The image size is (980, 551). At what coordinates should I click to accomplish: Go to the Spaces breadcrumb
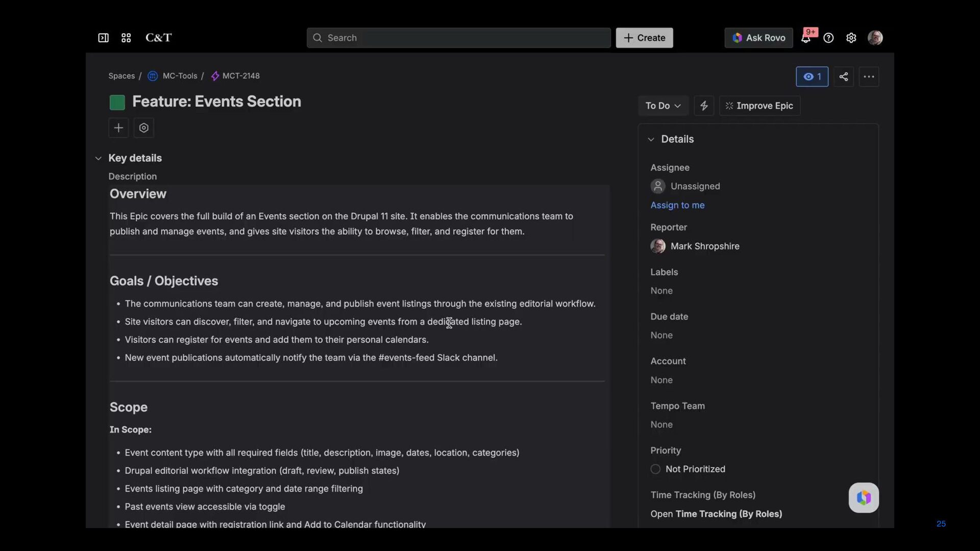tap(121, 76)
